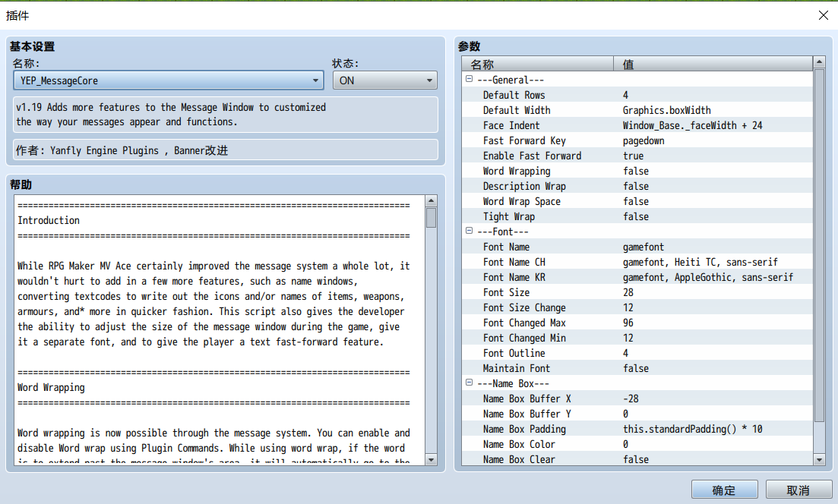Select the Enable Fast Forward parameter
This screenshot has width=838, height=504.
(x=637, y=156)
